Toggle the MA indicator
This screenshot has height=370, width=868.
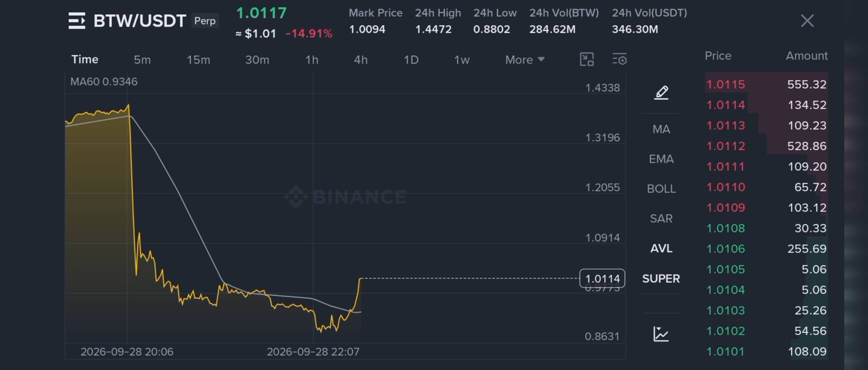pos(661,129)
